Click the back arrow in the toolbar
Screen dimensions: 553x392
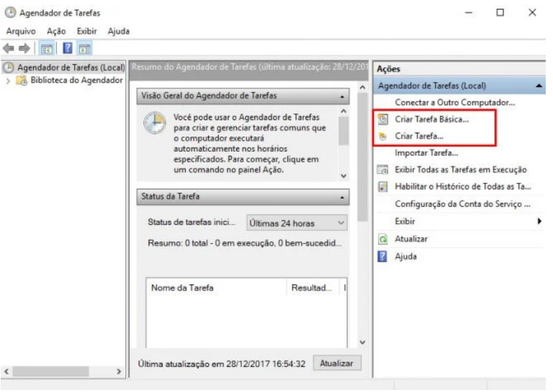click(x=9, y=48)
